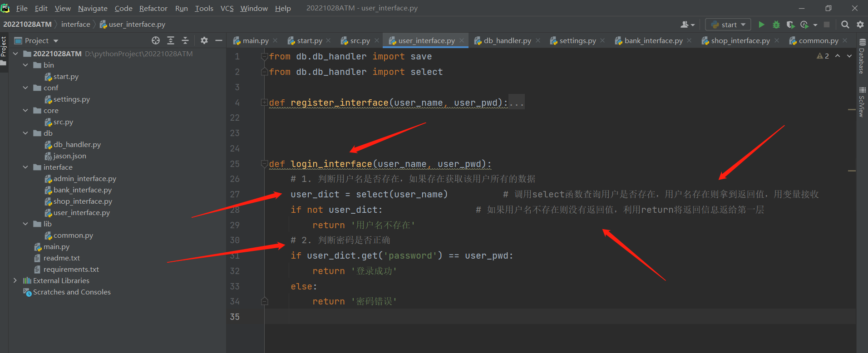The image size is (868, 353).
Task: Close the user_interface.py tab
Action: [462, 40]
